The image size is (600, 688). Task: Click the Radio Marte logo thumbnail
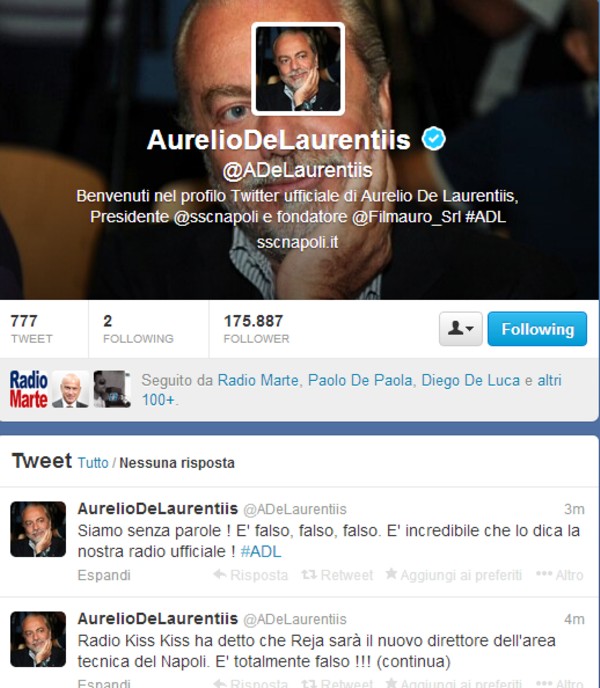29,389
